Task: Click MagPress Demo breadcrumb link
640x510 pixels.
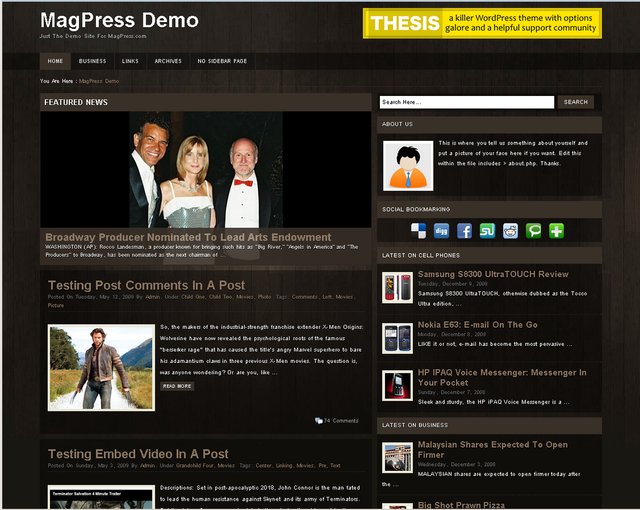Action: pos(99,81)
